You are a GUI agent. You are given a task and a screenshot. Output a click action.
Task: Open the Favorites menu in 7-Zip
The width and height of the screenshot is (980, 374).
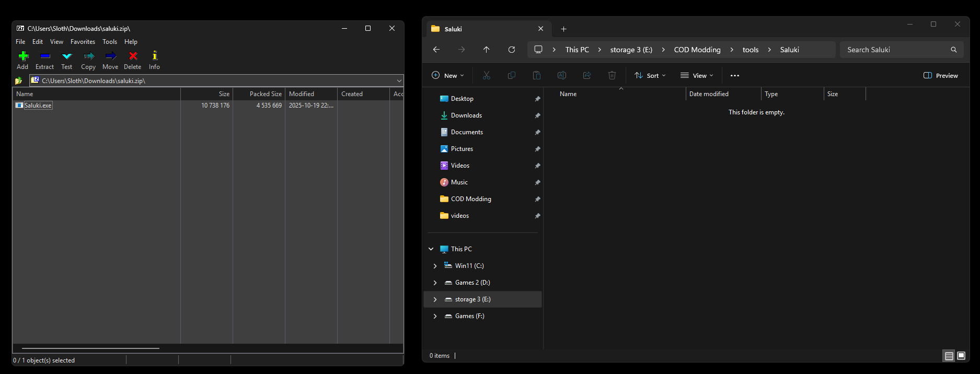pos(83,42)
